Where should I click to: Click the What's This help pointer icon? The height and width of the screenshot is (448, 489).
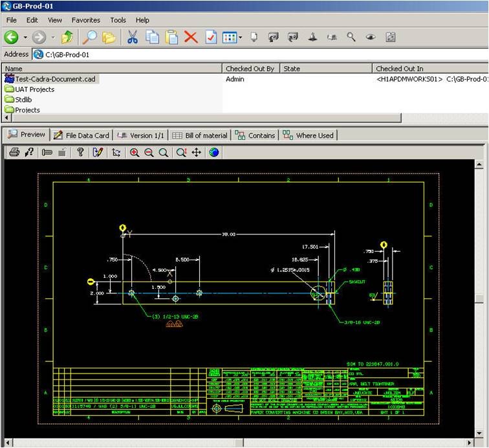click(x=30, y=152)
